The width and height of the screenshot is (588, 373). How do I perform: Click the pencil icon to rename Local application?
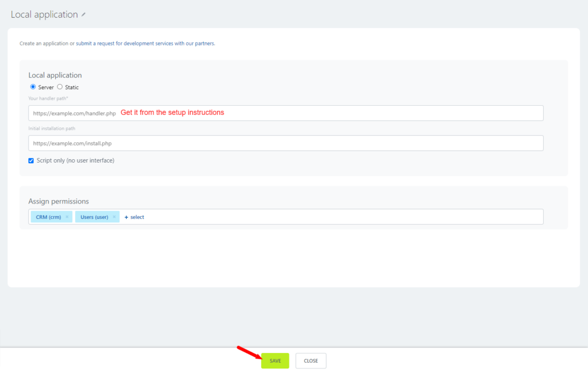[83, 14]
